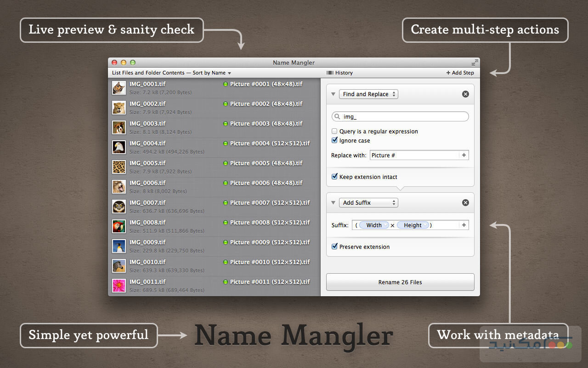Click the green status dot next to Picture #0001

pyautogui.click(x=225, y=84)
